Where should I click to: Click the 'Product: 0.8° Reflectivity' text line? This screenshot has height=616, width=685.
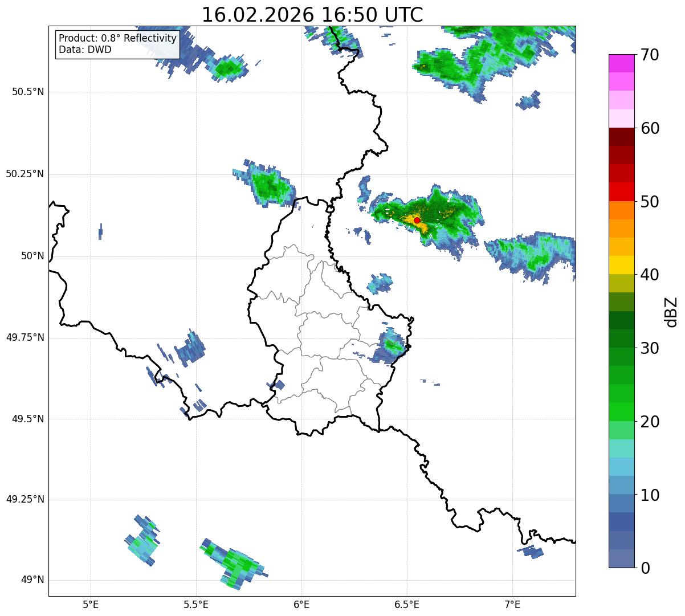[x=118, y=38]
